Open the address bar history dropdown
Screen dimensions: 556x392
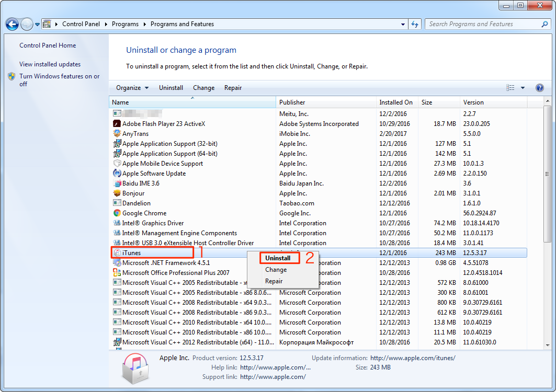click(x=403, y=24)
